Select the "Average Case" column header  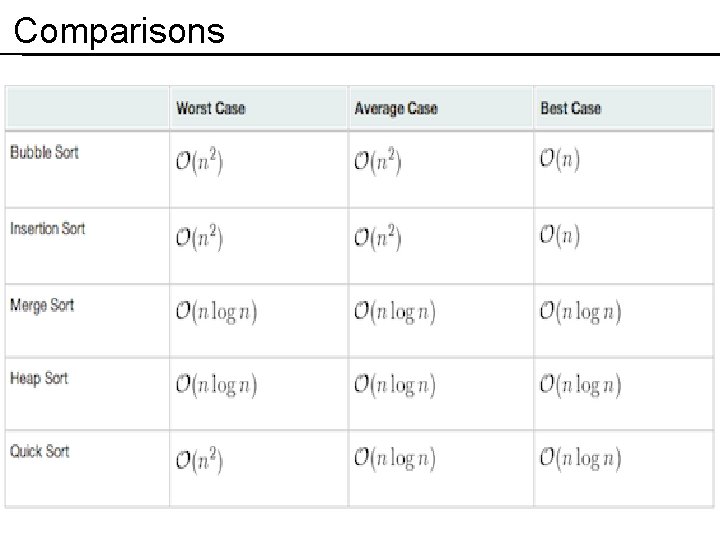point(395,108)
